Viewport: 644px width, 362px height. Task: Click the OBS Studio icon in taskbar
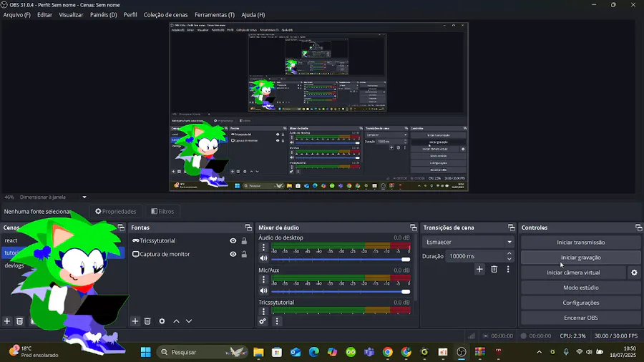click(x=462, y=352)
